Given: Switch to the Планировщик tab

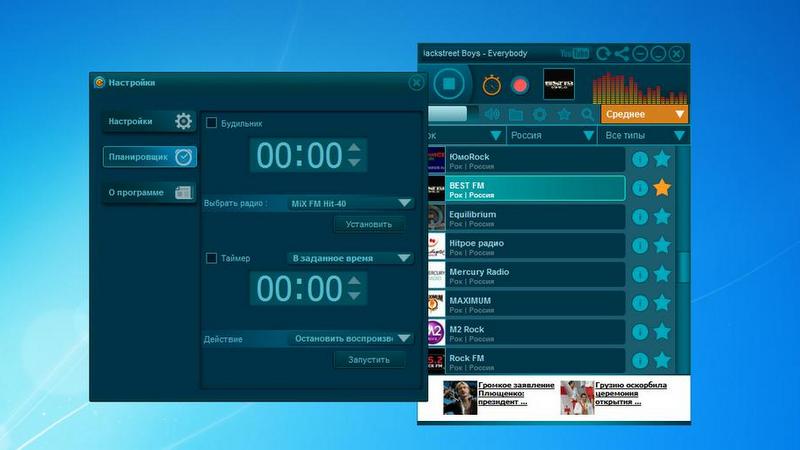Looking at the screenshot, I should click(x=149, y=157).
